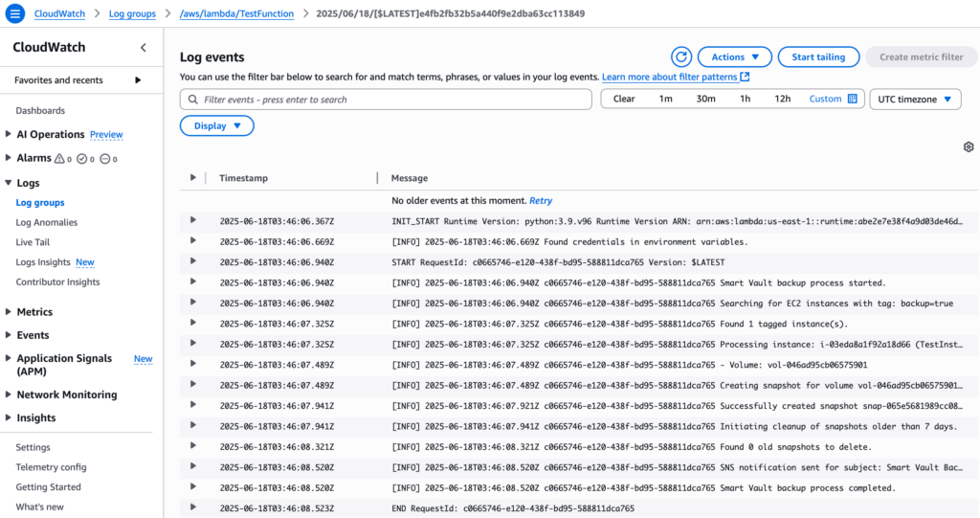Expand Favorites and recents arrow
Screen dimensions: 980x518
(138, 80)
